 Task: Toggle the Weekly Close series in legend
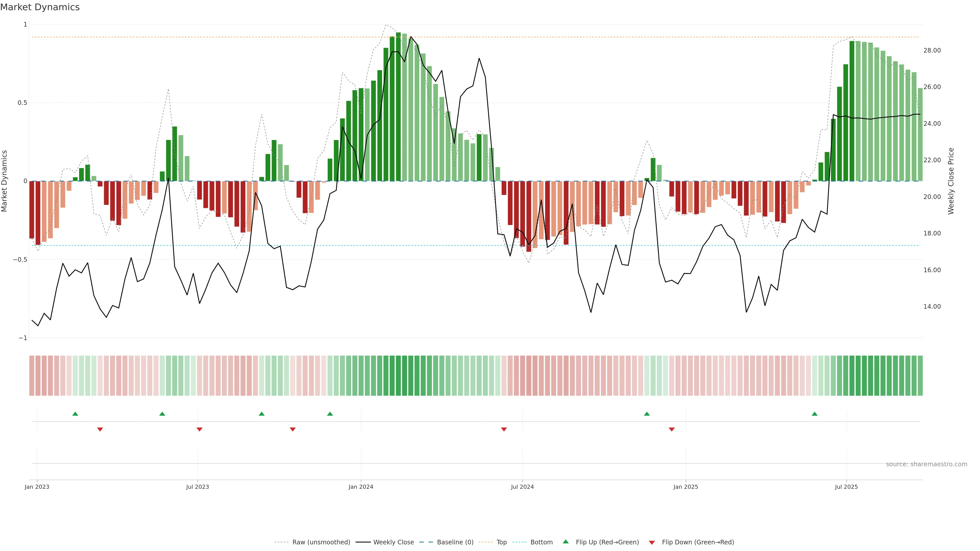tap(393, 542)
